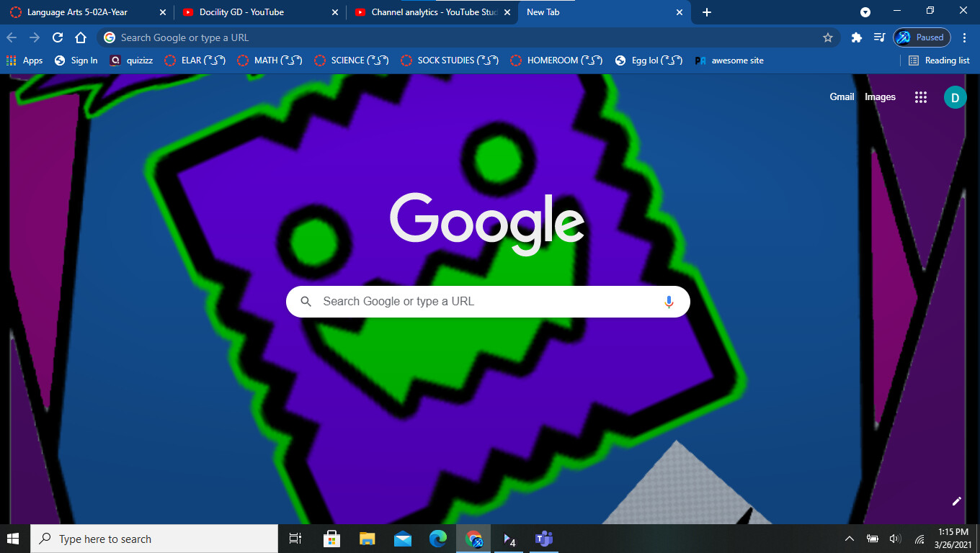
Task: Open the Gmail link
Action: [x=841, y=97]
